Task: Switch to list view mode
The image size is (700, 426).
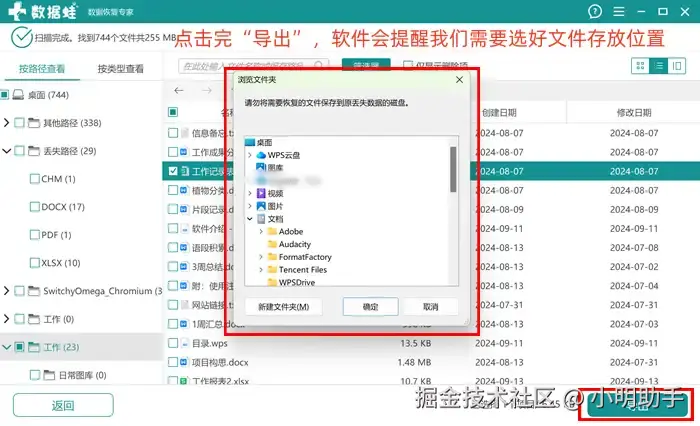Action: point(659,66)
